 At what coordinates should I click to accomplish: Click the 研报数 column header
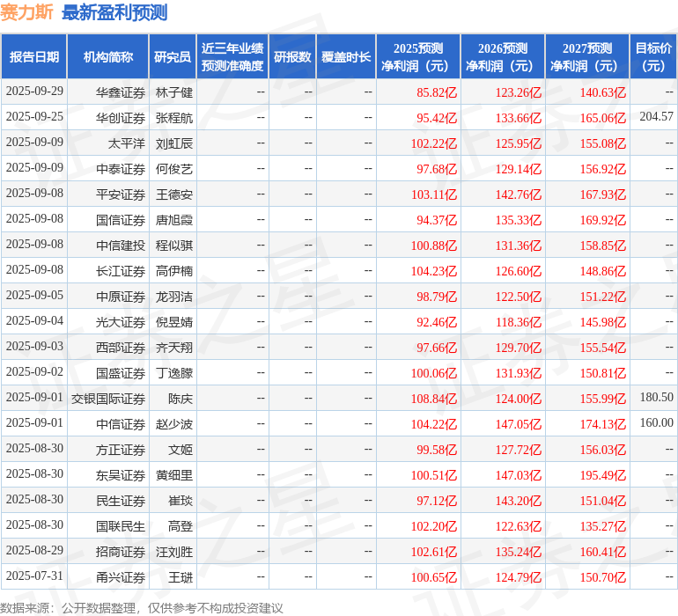[292, 57]
